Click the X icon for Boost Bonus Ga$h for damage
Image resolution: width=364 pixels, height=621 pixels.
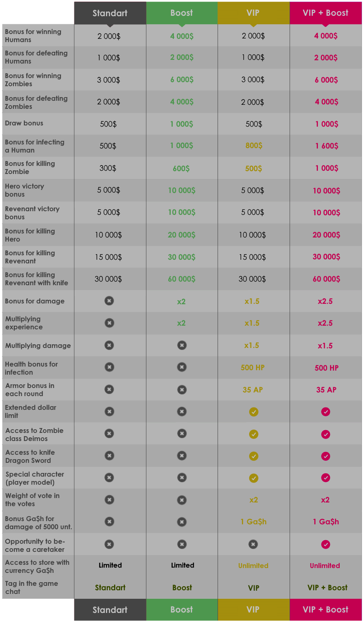click(182, 522)
